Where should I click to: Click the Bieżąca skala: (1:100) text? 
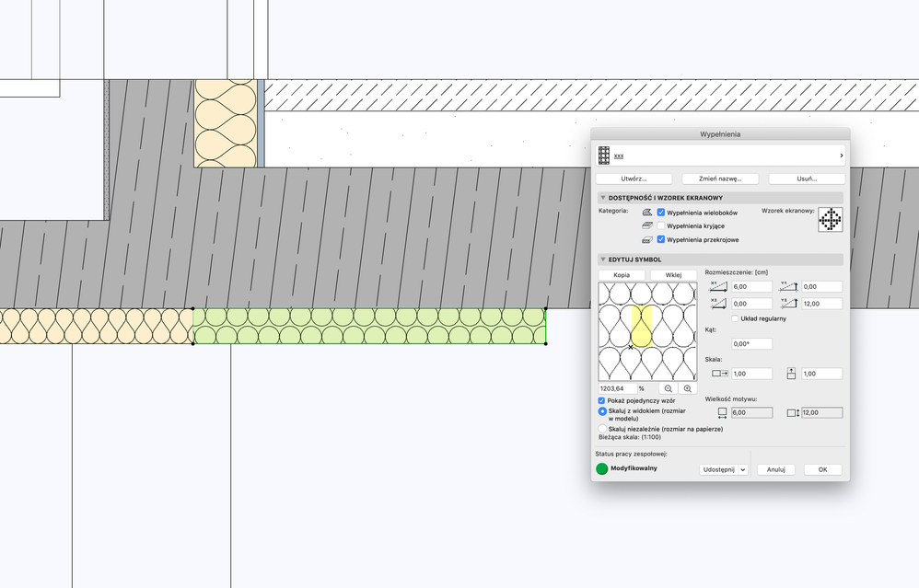tap(630, 437)
